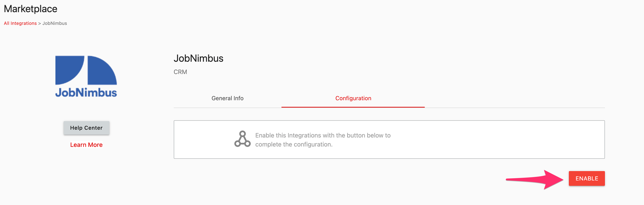Click the JobNimbus logo image
The height and width of the screenshot is (205, 644).
86,76
